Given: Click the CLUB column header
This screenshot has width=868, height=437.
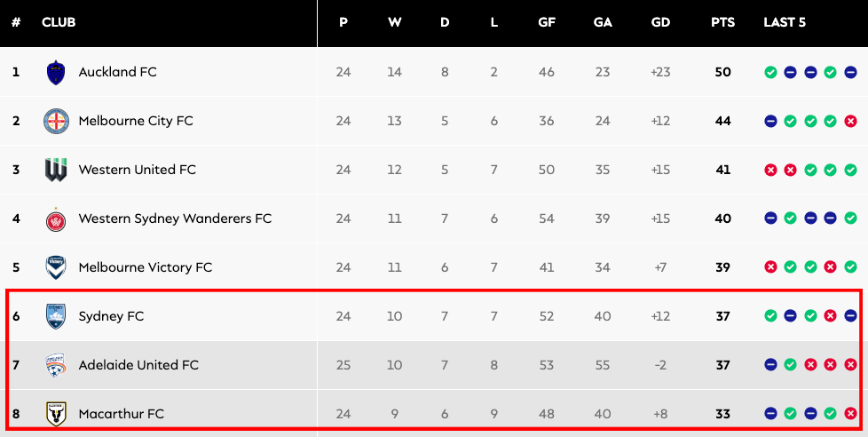Looking at the screenshot, I should 59,22.
